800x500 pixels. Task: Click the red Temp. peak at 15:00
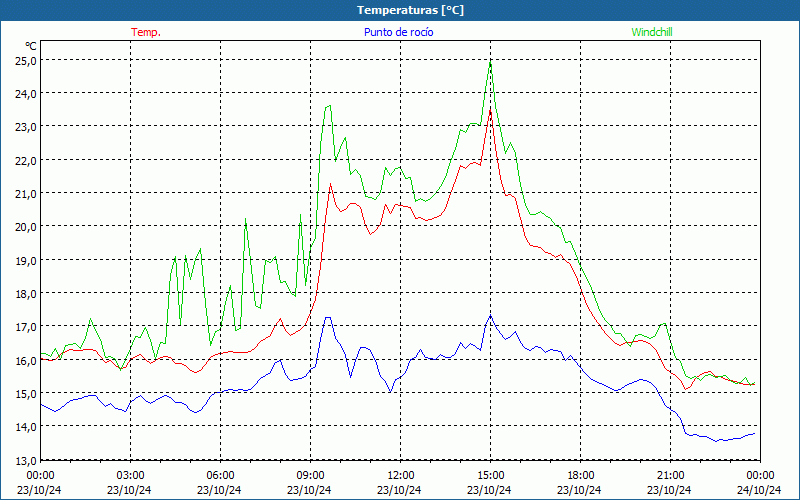pos(490,109)
